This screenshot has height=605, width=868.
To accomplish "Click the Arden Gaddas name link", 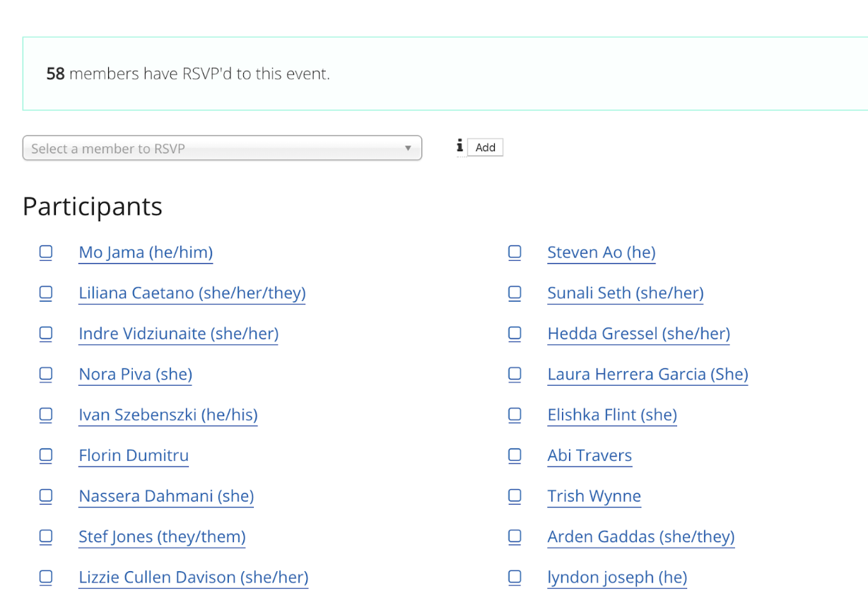I will tap(640, 537).
